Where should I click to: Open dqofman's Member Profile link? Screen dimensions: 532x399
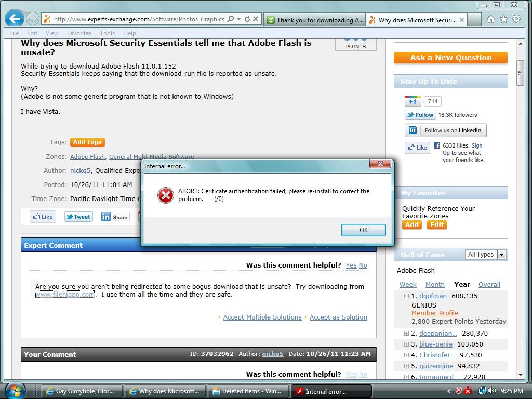click(x=435, y=313)
